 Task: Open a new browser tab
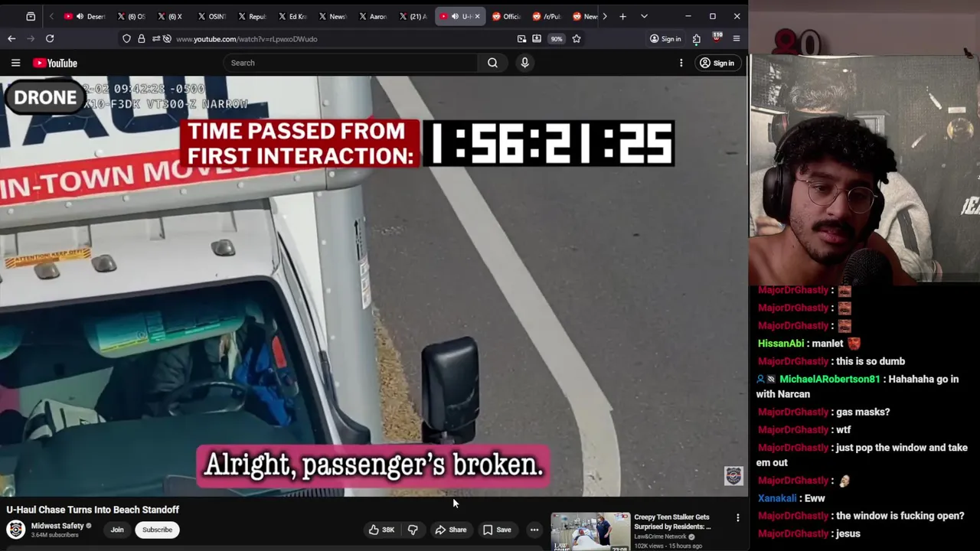(x=622, y=16)
